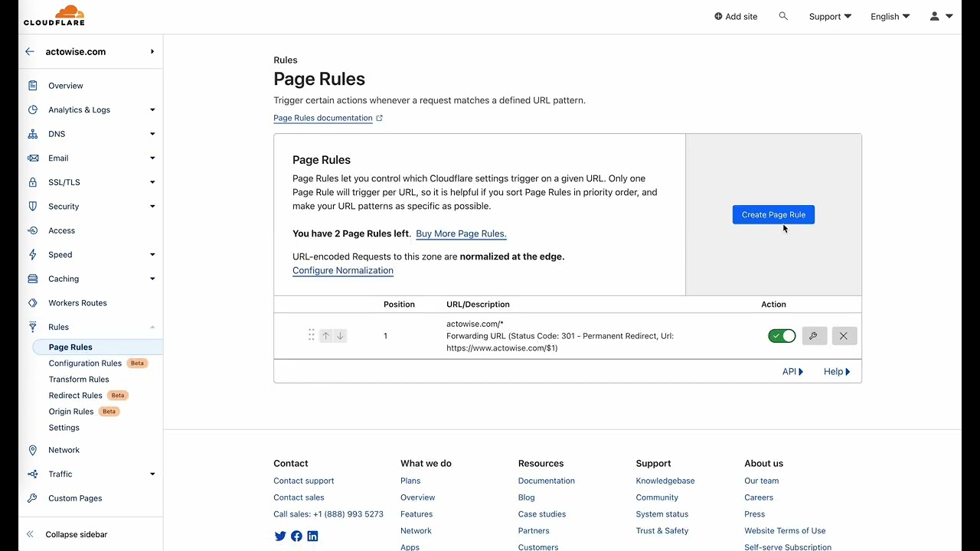Click the Rules funnel icon
Image resolution: width=980 pixels, height=551 pixels.
click(32, 327)
